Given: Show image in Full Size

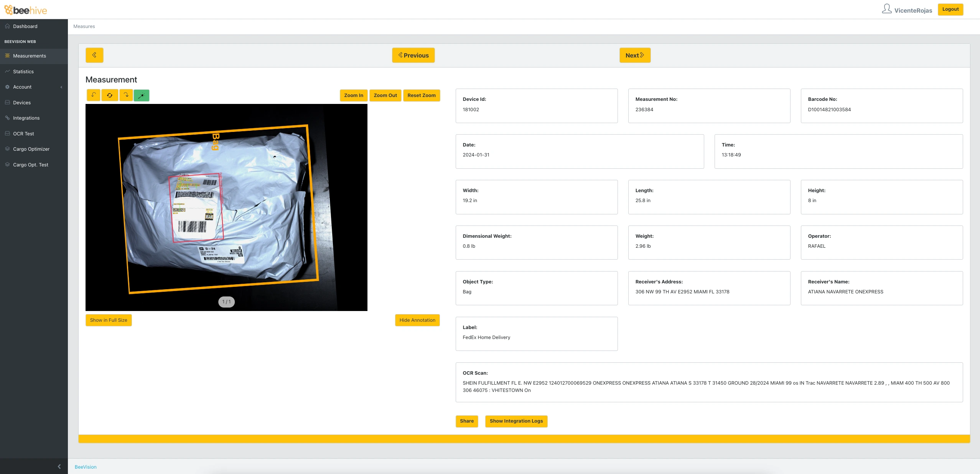Looking at the screenshot, I should 109,320.
